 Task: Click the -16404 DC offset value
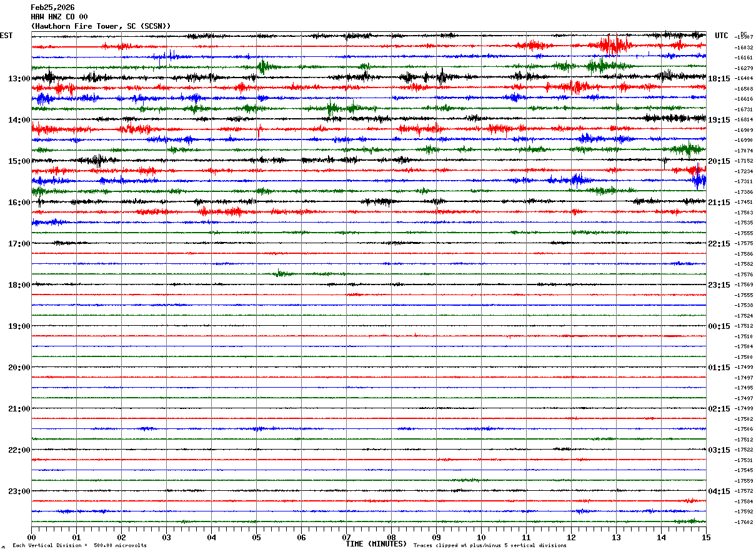[744, 78]
